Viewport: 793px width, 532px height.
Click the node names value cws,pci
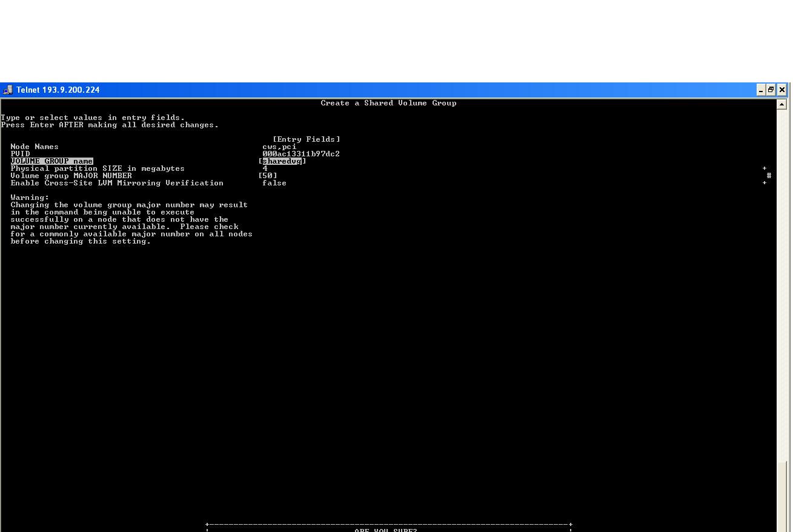[x=279, y=147]
